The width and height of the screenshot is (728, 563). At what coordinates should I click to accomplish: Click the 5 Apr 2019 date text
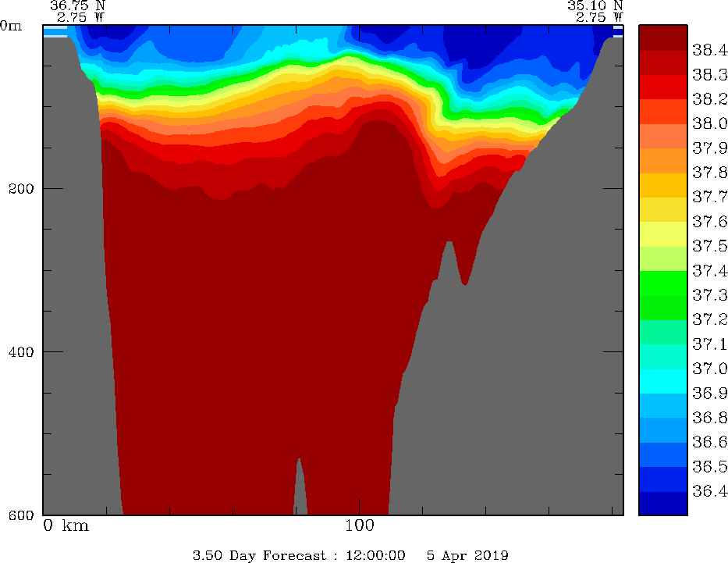click(x=467, y=555)
